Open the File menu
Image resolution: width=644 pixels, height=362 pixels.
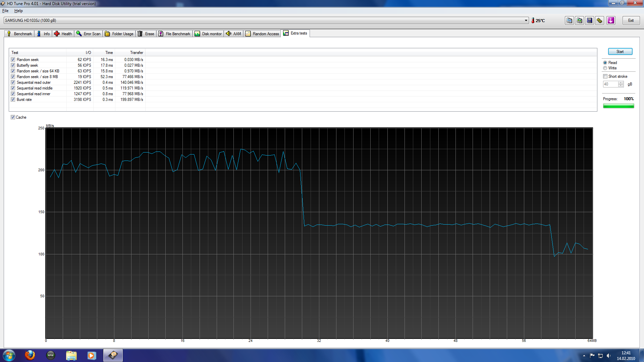point(5,11)
